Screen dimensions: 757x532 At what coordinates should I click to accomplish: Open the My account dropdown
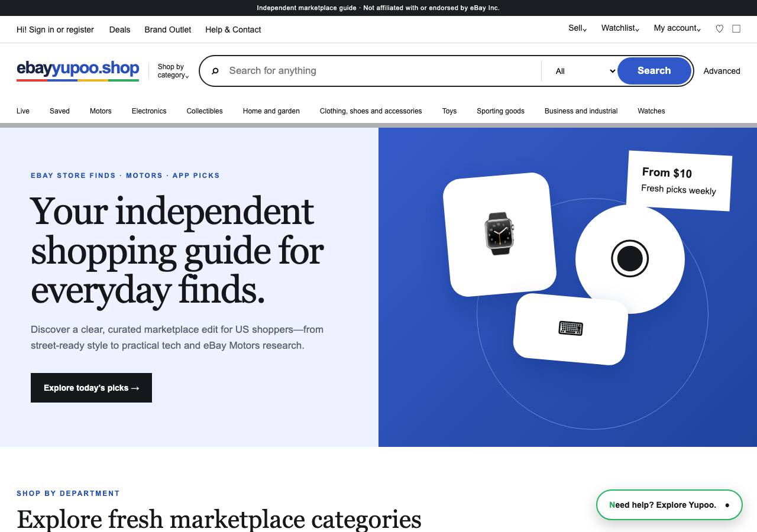coord(677,28)
